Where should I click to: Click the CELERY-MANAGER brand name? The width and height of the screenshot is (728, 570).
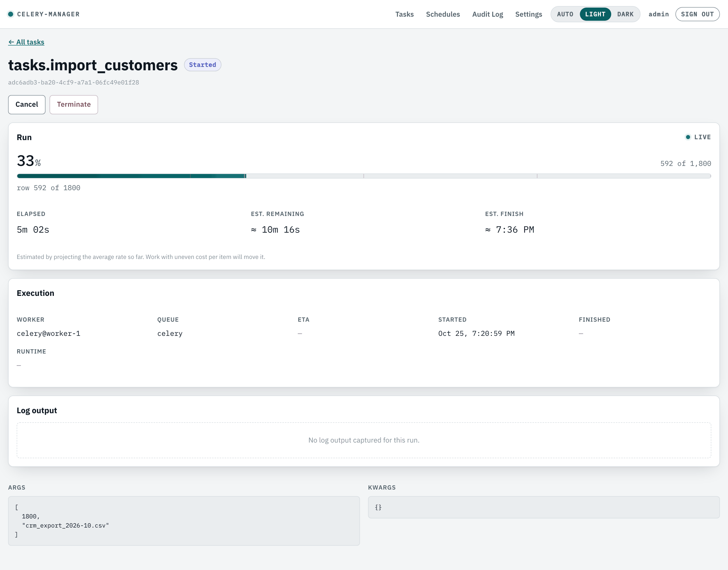click(48, 14)
